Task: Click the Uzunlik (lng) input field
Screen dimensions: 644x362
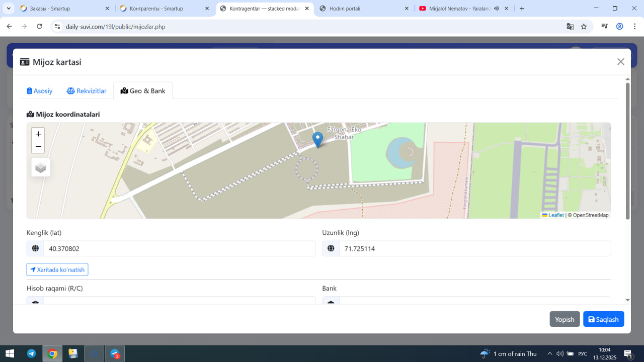Action: [474, 248]
